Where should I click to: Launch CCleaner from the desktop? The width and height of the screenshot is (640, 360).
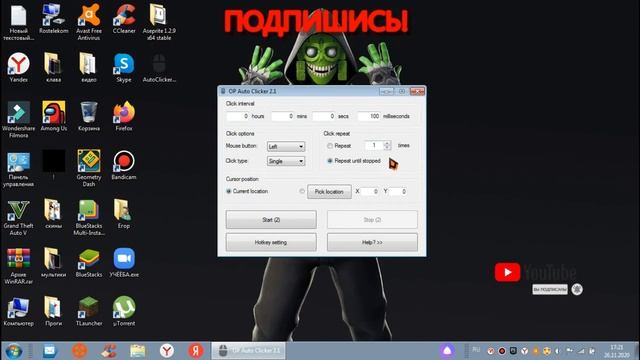(124, 19)
